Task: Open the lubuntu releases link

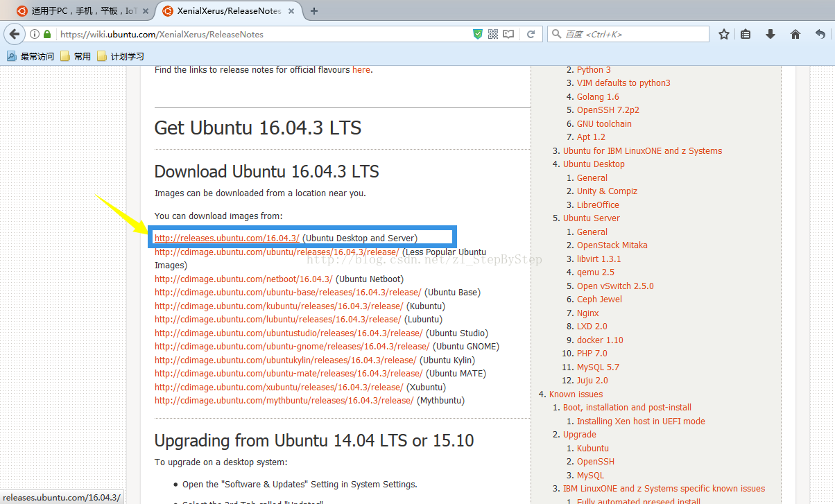Action: [277, 319]
